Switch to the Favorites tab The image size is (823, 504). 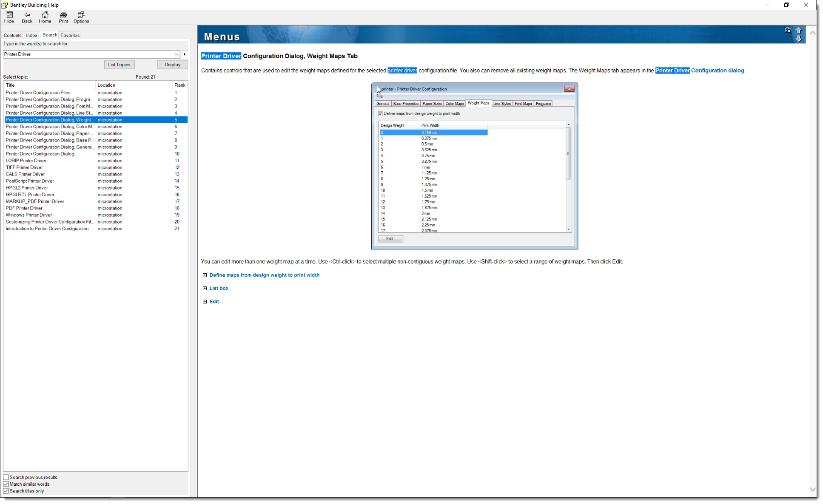70,35
